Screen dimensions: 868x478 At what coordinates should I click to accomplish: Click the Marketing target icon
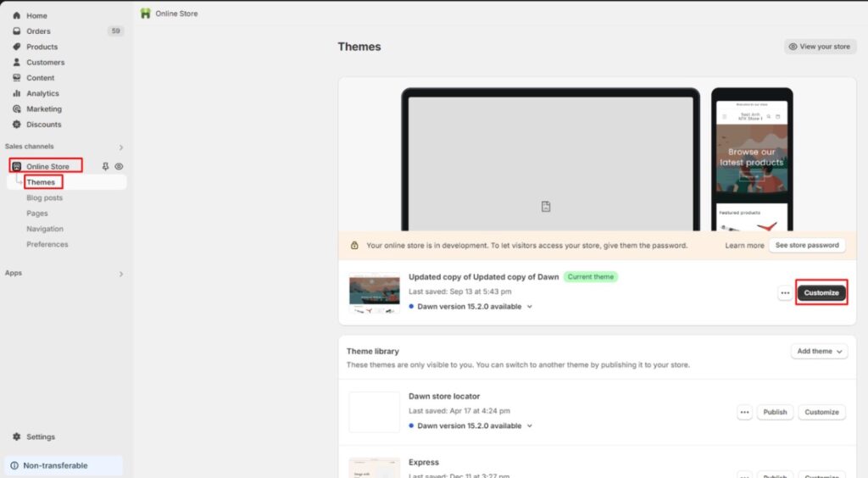(17, 108)
